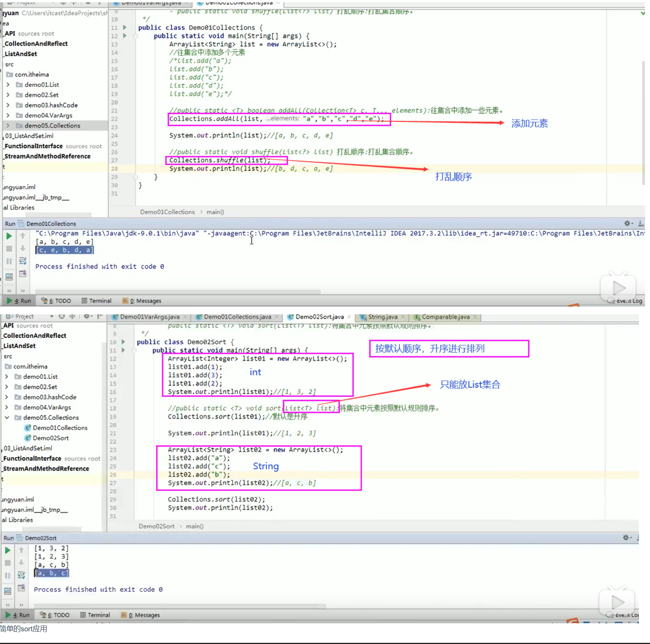
Task: Open 0: Messages tool window in the lower IDE
Action: click(140, 615)
